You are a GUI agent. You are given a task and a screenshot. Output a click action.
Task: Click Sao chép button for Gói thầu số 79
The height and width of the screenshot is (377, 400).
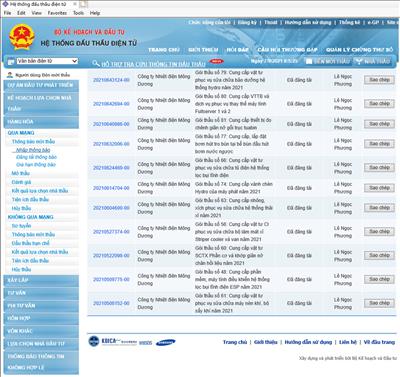coord(379,80)
